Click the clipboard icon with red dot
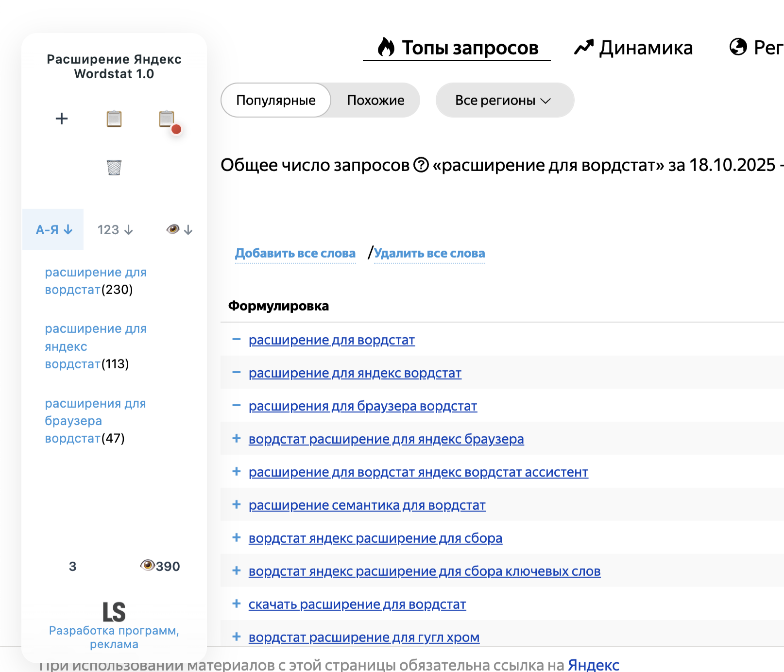Viewport: 784px width, 672px height. point(168,119)
